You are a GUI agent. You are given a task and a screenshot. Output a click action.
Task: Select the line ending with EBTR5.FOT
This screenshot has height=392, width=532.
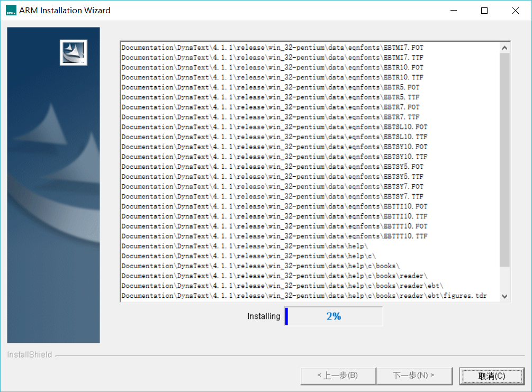coord(270,87)
